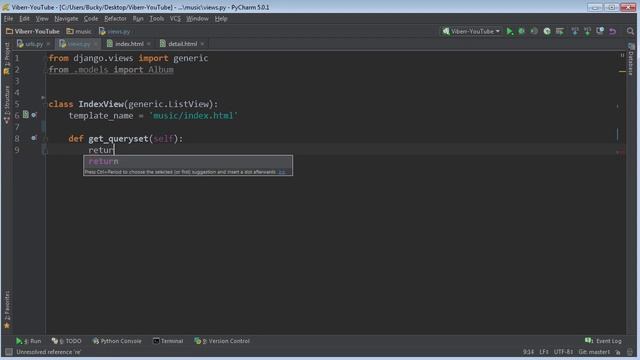The height and width of the screenshot is (360, 640).
Task: Open the Run tool window button
Action: click(29, 341)
